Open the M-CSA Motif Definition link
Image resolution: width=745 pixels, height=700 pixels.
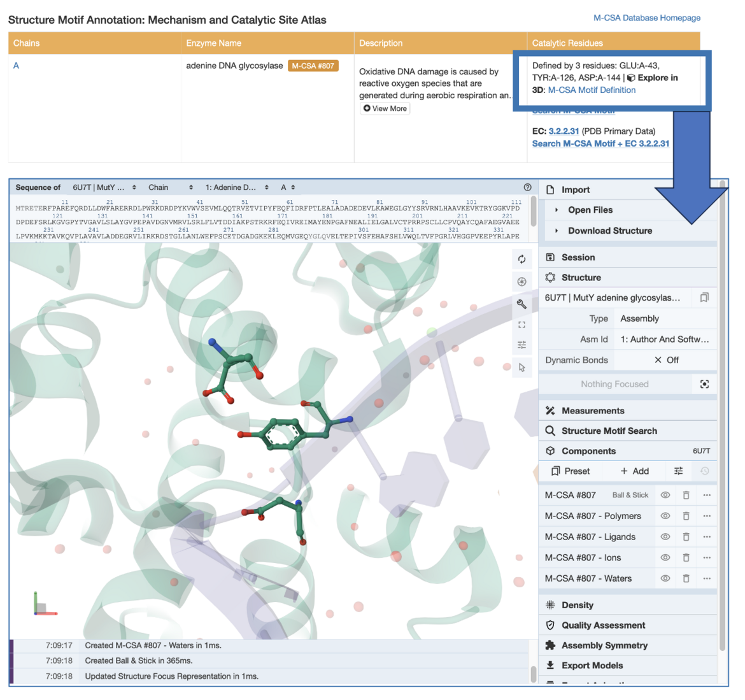tap(592, 90)
